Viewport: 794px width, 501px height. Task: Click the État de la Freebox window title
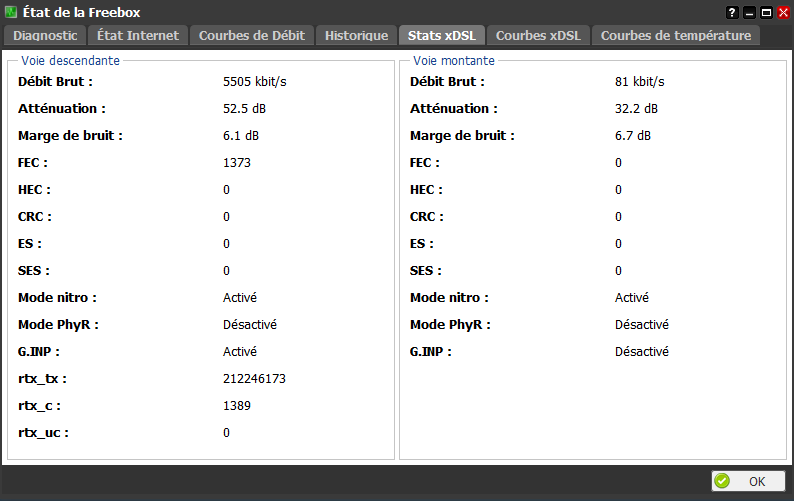(81, 12)
